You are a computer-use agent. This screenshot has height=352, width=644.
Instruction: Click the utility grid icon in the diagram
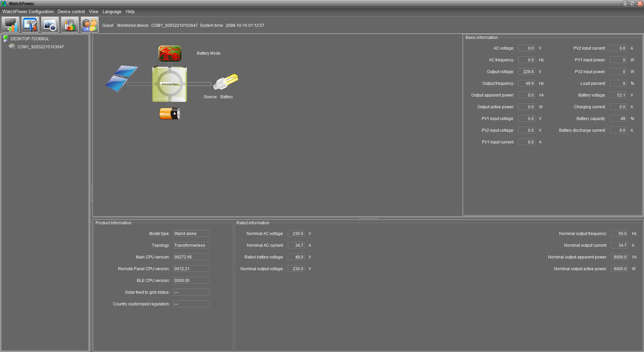(x=170, y=54)
